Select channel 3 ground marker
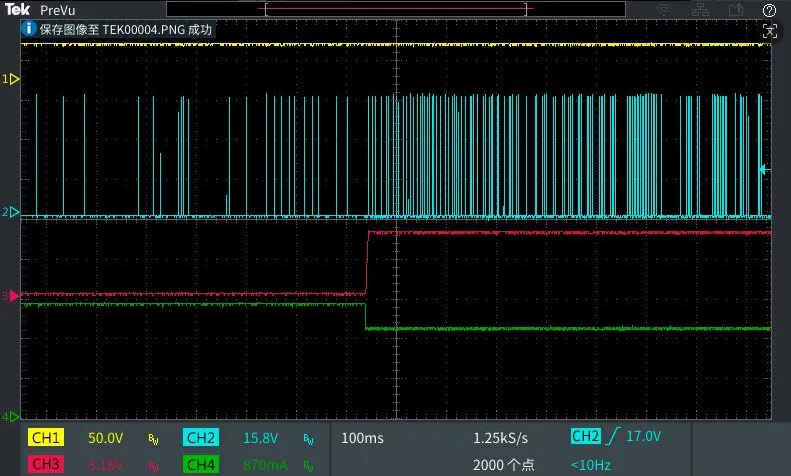This screenshot has height=476, width=791. [x=11, y=296]
